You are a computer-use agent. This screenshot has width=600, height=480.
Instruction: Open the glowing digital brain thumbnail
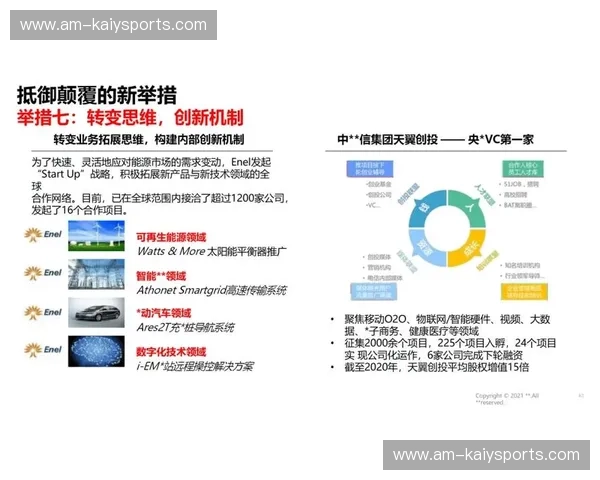[x=96, y=351]
